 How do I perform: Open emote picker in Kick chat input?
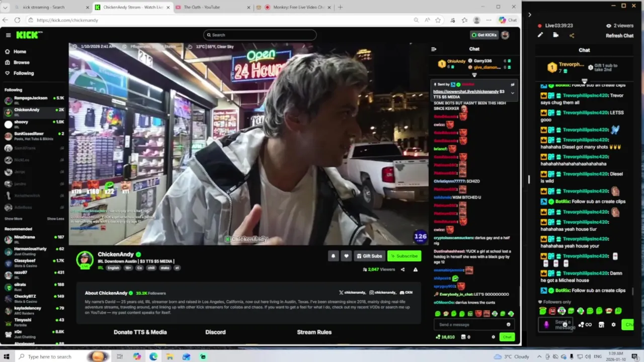coord(508,324)
